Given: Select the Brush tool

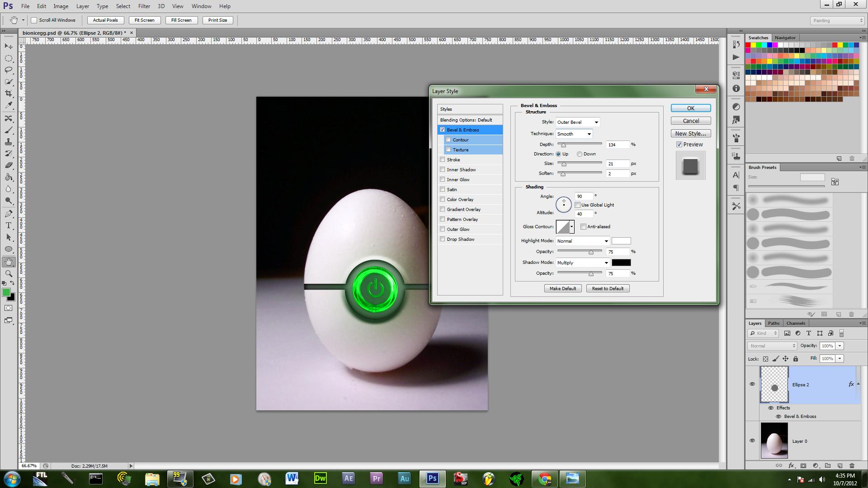Looking at the screenshot, I should click(8, 130).
